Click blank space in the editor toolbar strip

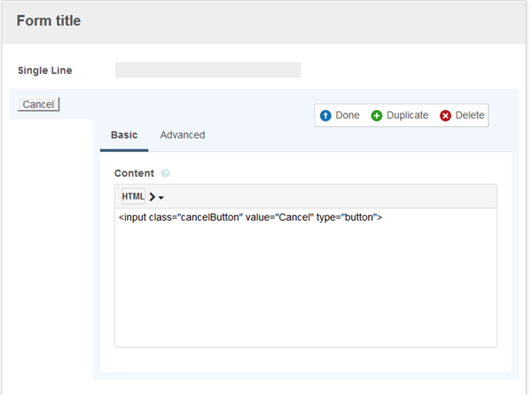point(337,196)
